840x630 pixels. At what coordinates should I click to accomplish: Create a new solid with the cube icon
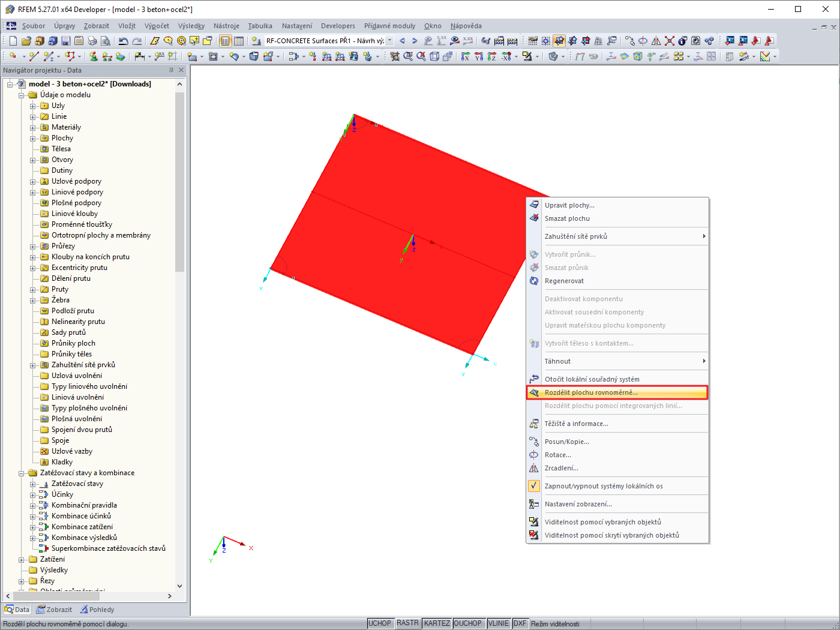pyautogui.click(x=254, y=56)
